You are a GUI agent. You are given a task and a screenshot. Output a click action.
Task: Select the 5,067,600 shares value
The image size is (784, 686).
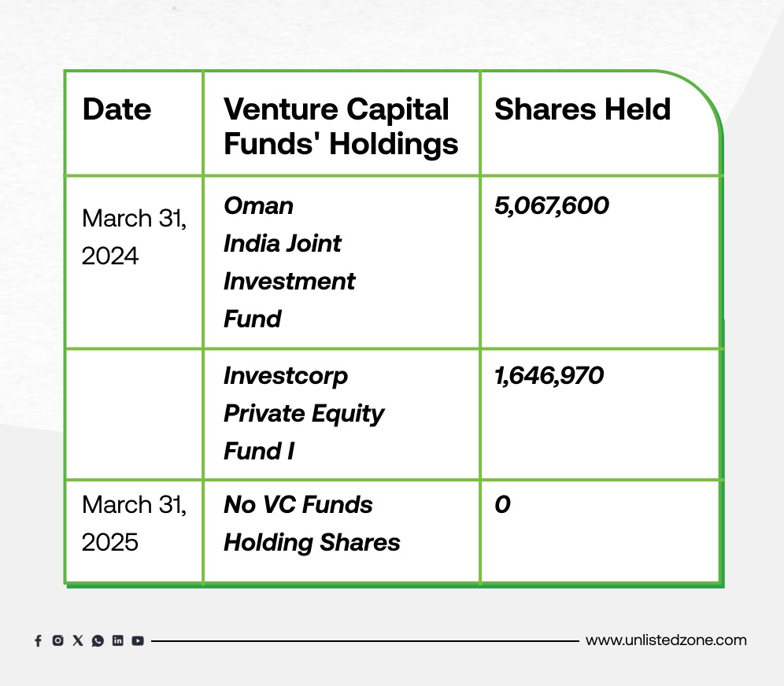pyautogui.click(x=551, y=206)
